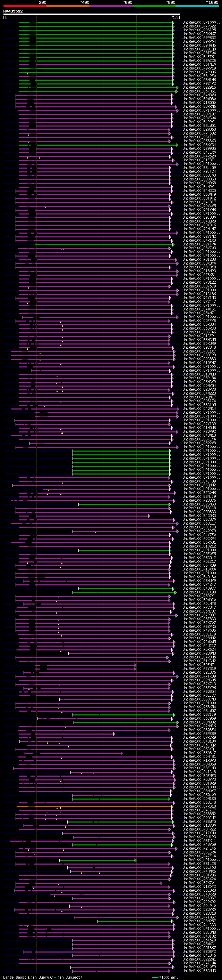
Task: Click the UniRef100_A9S4V2 label
Action: 199,84
